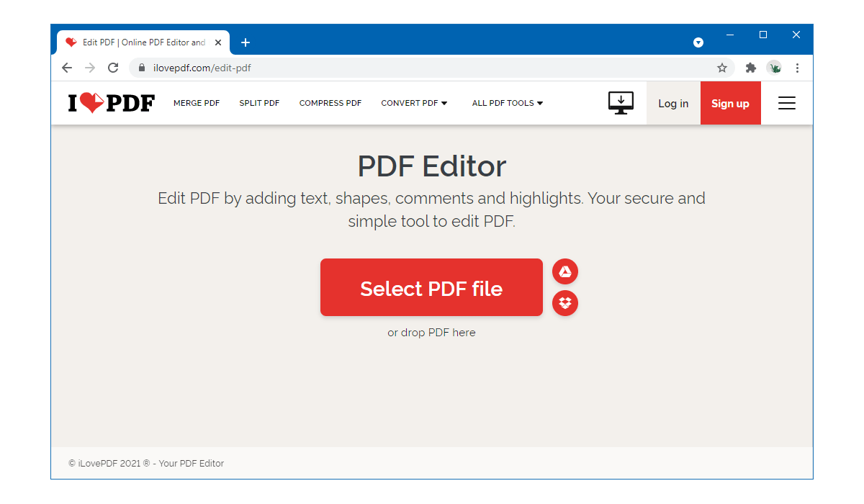Open Compress PDF from navigation
Image resolution: width=864 pixels, height=504 pixels.
click(x=330, y=103)
